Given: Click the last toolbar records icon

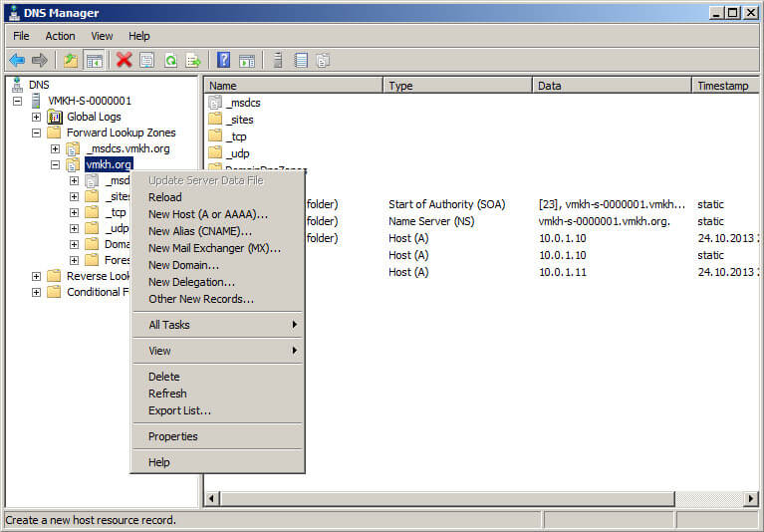Looking at the screenshot, I should click(324, 61).
